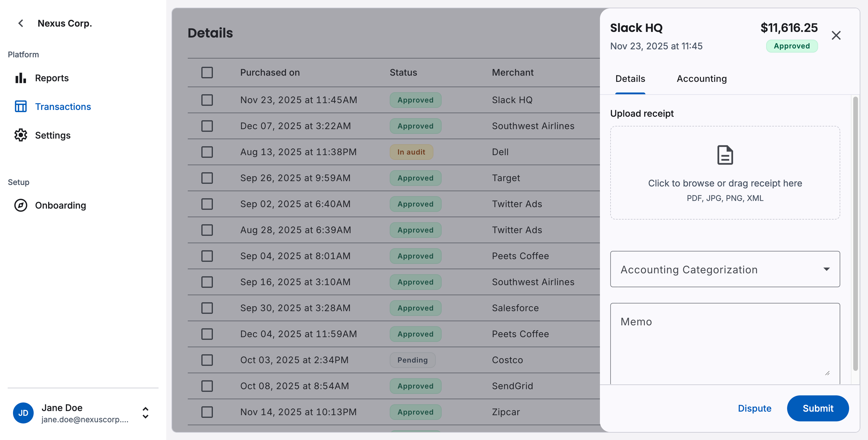The width and height of the screenshot is (868, 440).
Task: Close the Slack HQ detail panel
Action: pos(836,35)
